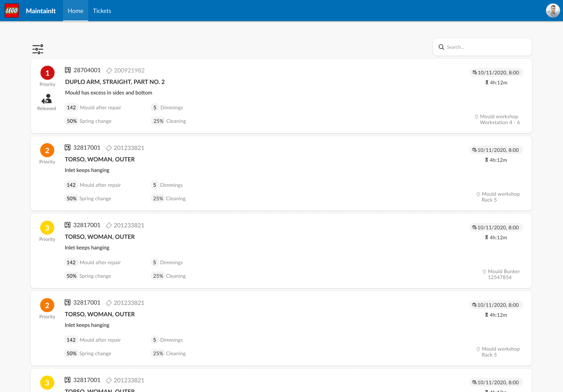Click the mould icon in bottom card
The image size is (563, 392).
tap(67, 380)
